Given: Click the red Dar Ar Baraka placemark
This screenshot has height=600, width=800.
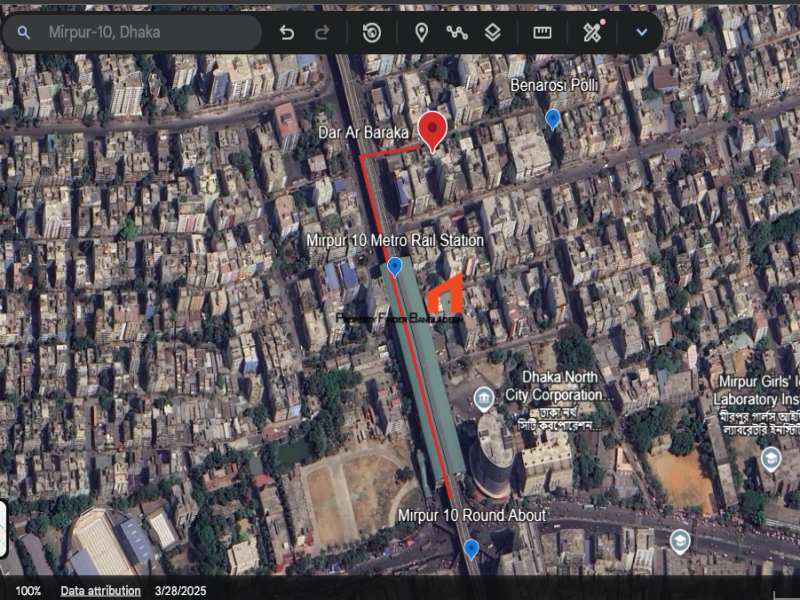Looking at the screenshot, I should pos(433,132).
